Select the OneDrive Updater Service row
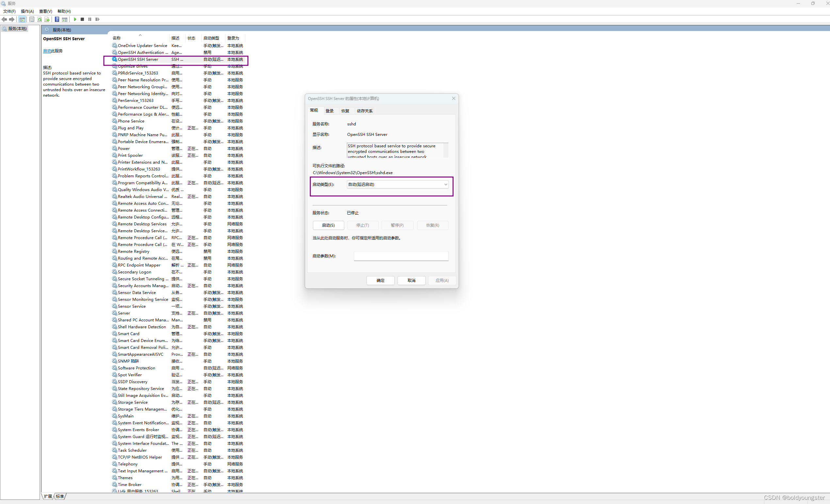The image size is (830, 504). [x=178, y=46]
